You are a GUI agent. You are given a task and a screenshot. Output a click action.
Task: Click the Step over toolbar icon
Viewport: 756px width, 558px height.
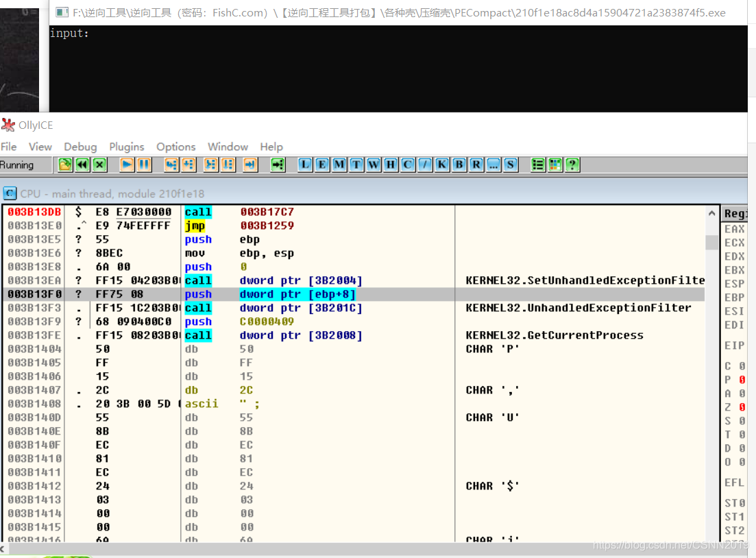[x=188, y=165]
